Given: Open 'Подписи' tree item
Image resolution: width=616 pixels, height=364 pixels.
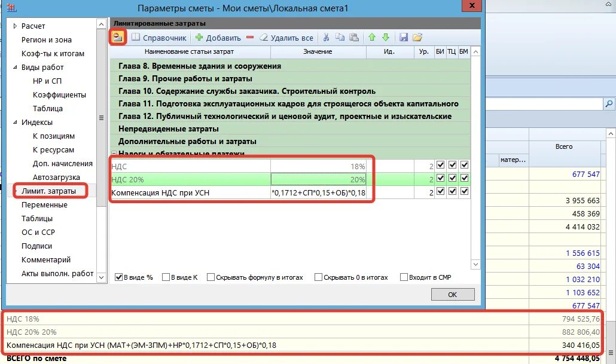Looking at the screenshot, I should coord(36,246).
